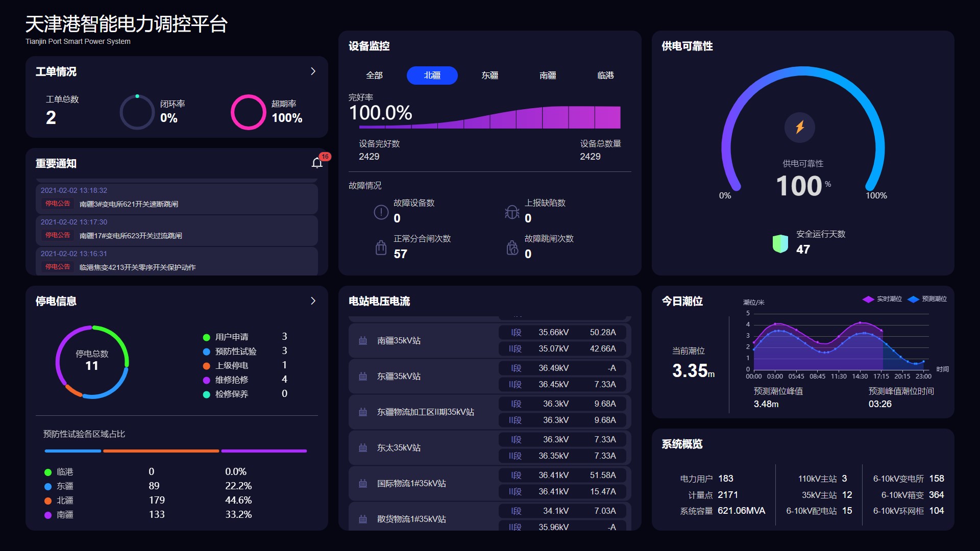This screenshot has width=980, height=551.
Task: Click the notification bell icon
Action: 317,163
